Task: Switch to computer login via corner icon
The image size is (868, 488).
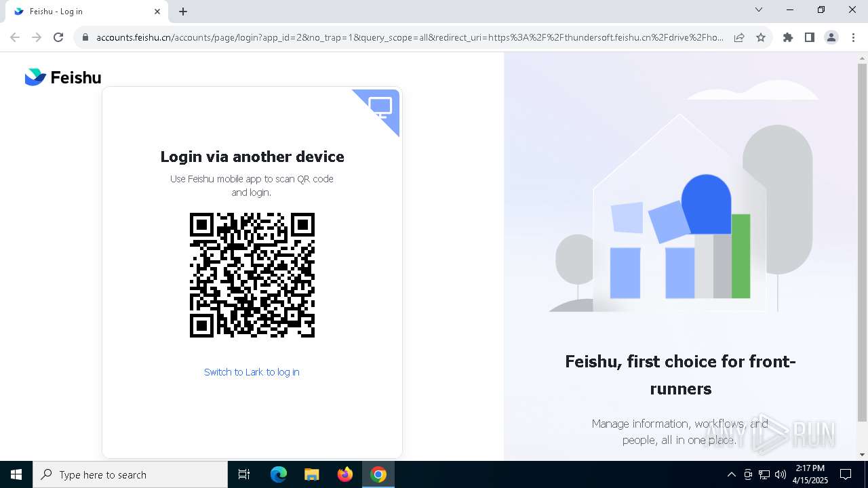Action: point(380,107)
